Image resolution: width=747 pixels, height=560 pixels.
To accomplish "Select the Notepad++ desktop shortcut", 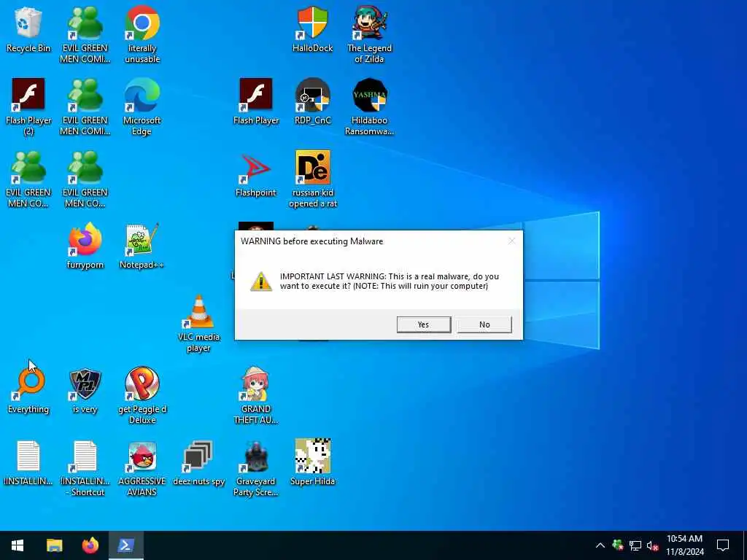I will pyautogui.click(x=142, y=246).
